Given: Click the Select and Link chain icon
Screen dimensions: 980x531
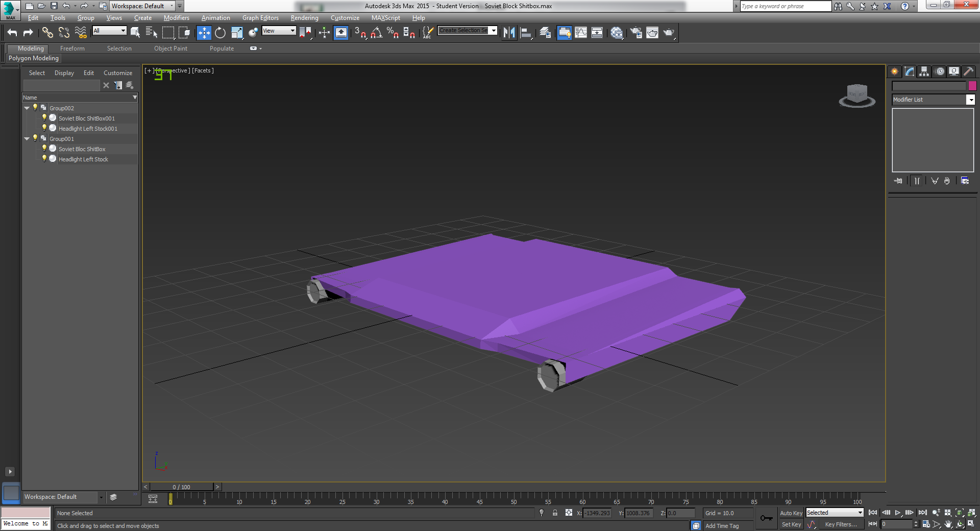Looking at the screenshot, I should coord(47,33).
